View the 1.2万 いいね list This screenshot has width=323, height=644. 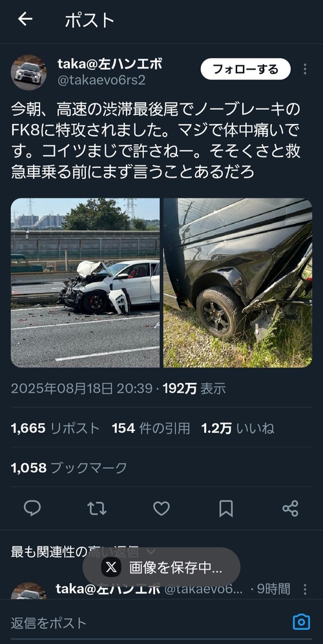tap(238, 428)
